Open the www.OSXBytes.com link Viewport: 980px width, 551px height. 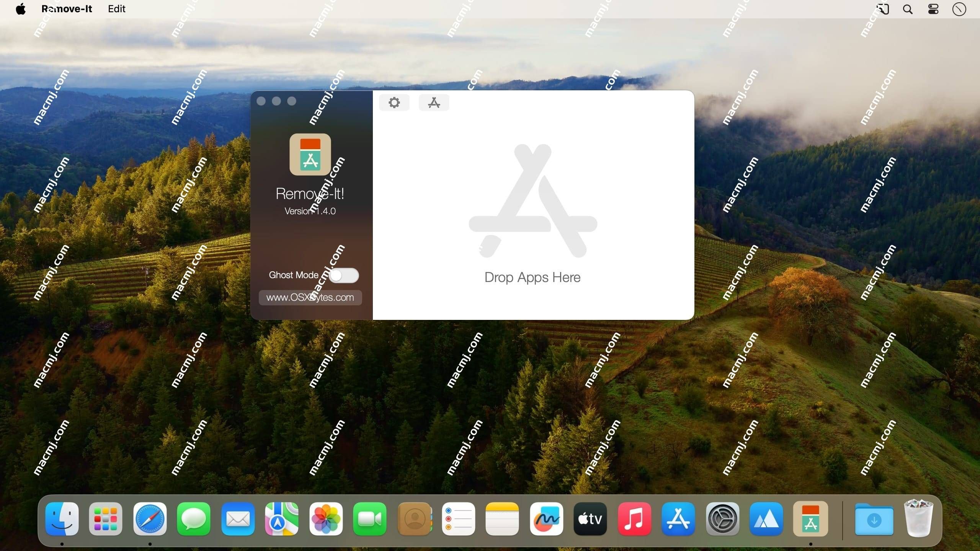point(310,297)
